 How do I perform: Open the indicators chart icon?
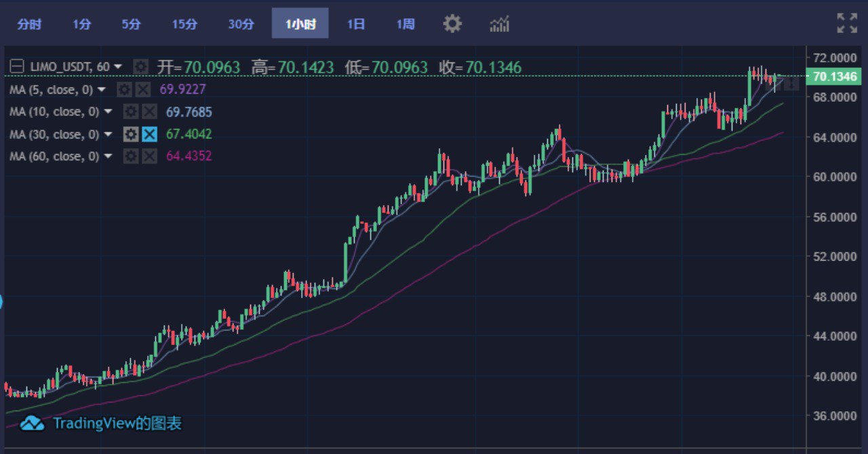coord(500,24)
